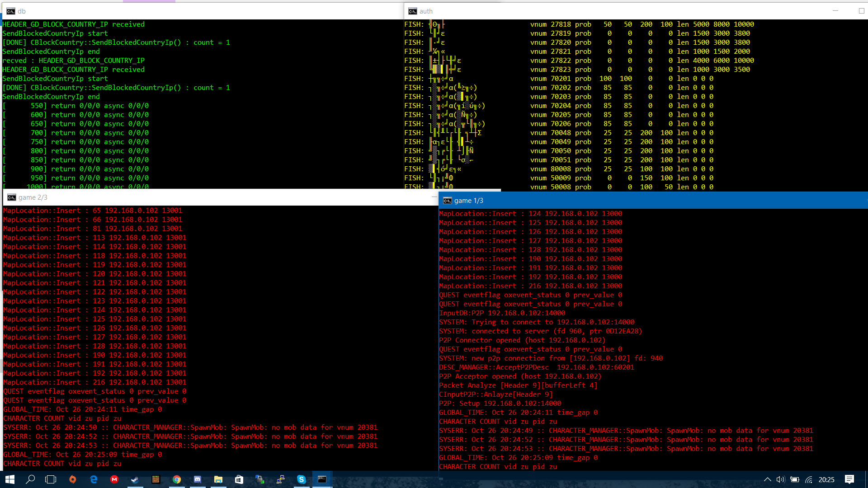Show hidden system tray icons

(767, 479)
